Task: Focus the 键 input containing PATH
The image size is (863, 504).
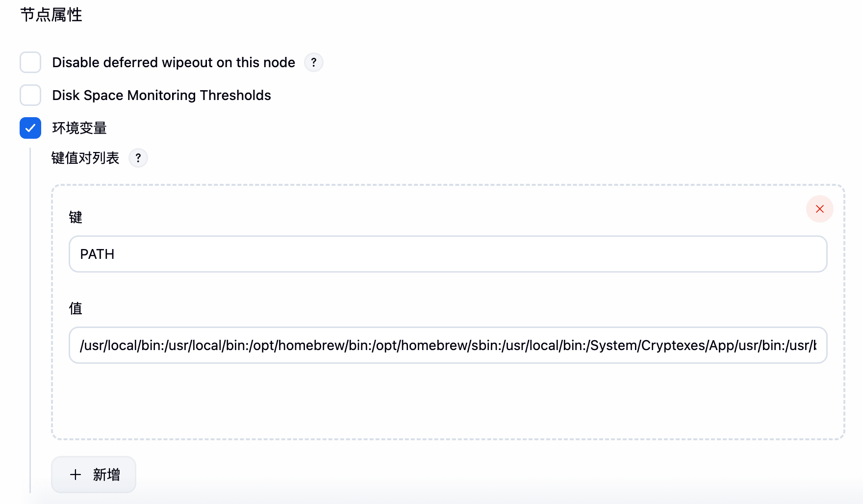Action: [x=448, y=254]
